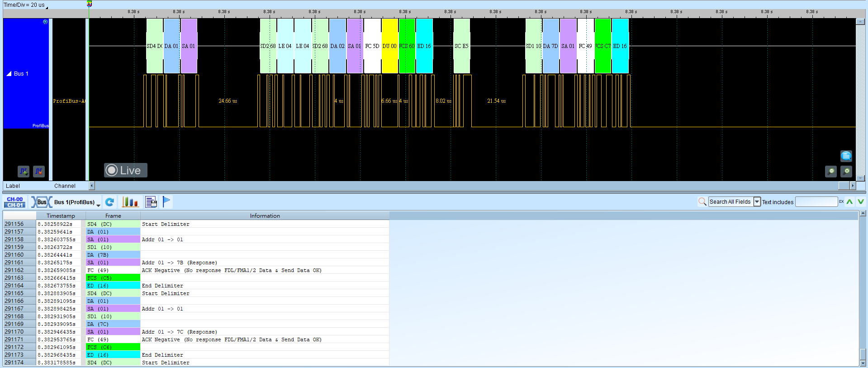This screenshot has height=368, width=868.
Task: Jump to previous search match (up arrow)
Action: [x=850, y=202]
